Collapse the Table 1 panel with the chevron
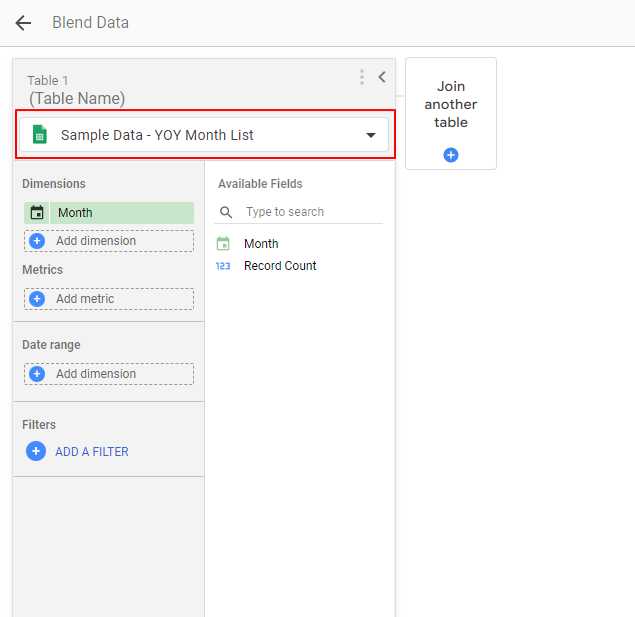 382,77
